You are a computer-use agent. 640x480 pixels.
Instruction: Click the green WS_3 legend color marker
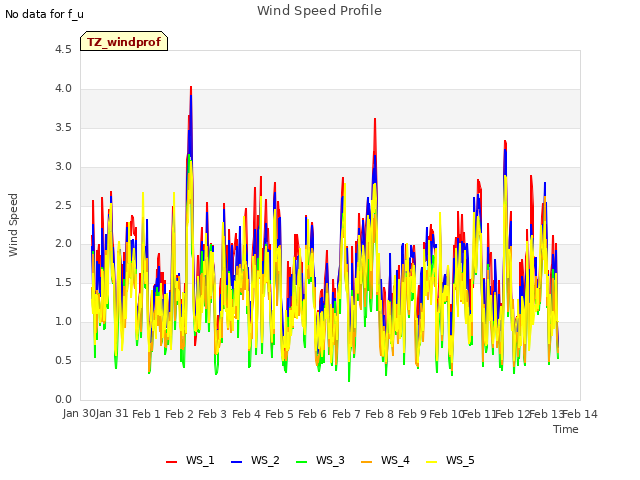[x=301, y=462]
